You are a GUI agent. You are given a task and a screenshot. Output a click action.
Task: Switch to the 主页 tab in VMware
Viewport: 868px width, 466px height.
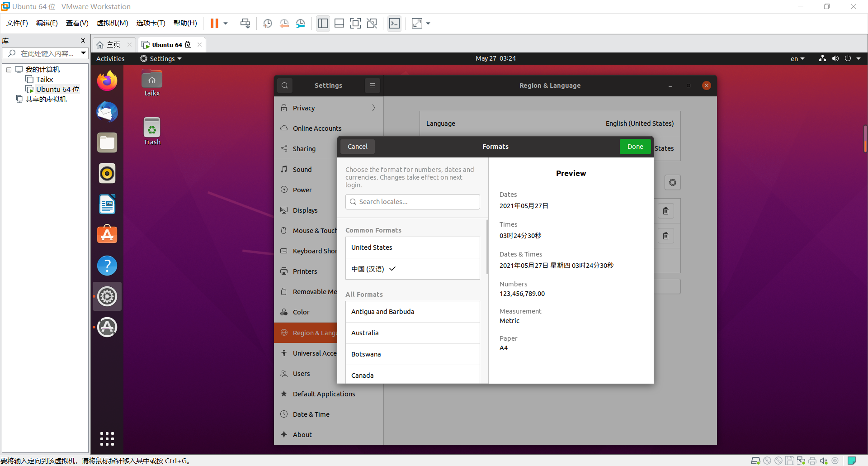tap(112, 44)
